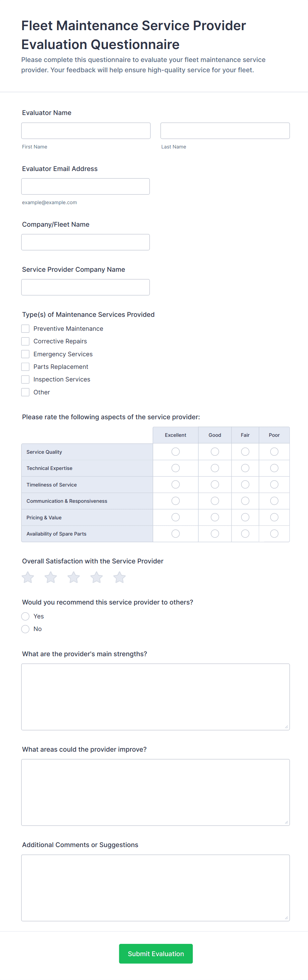Image resolution: width=308 pixels, height=980 pixels.
Task: Rate Pricing & Value as Poor
Action: (274, 517)
